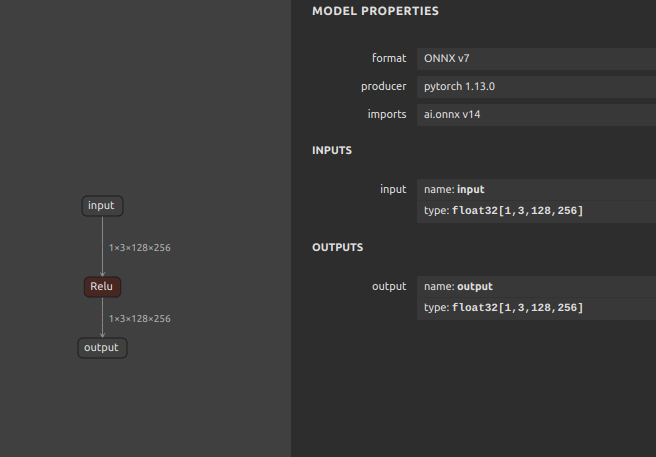This screenshot has width=656, height=457.
Task: Click the ai.onnx v14 imports field
Action: coord(536,115)
